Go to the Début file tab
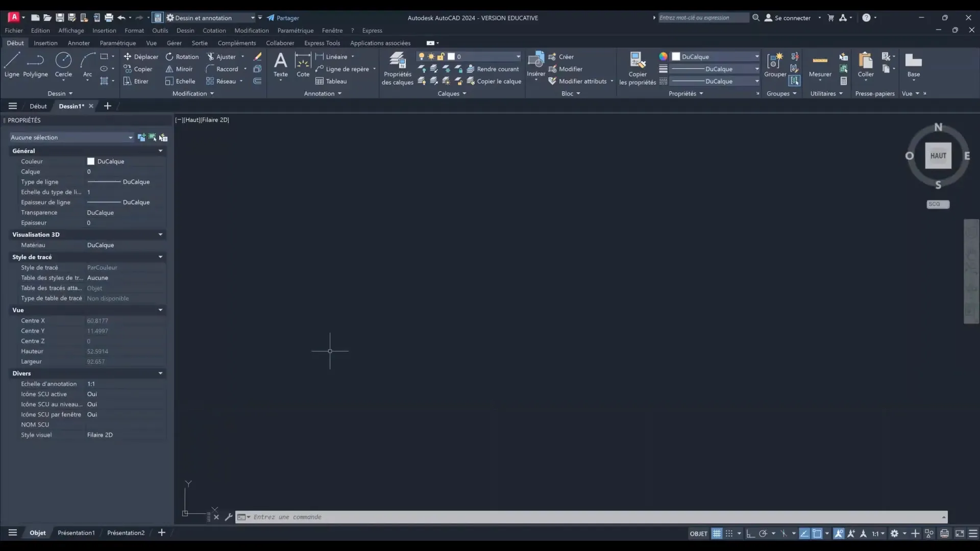This screenshot has width=980, height=551. [x=38, y=106]
